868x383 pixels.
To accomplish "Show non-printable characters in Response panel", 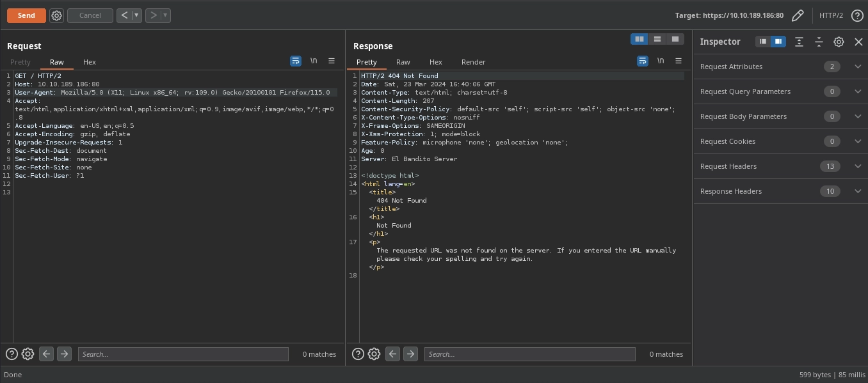I will point(660,61).
